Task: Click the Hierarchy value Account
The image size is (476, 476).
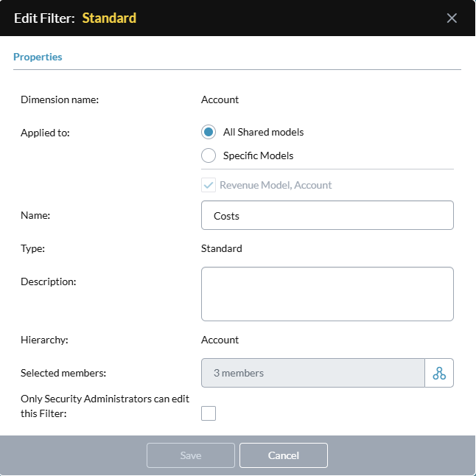Action: tap(220, 340)
